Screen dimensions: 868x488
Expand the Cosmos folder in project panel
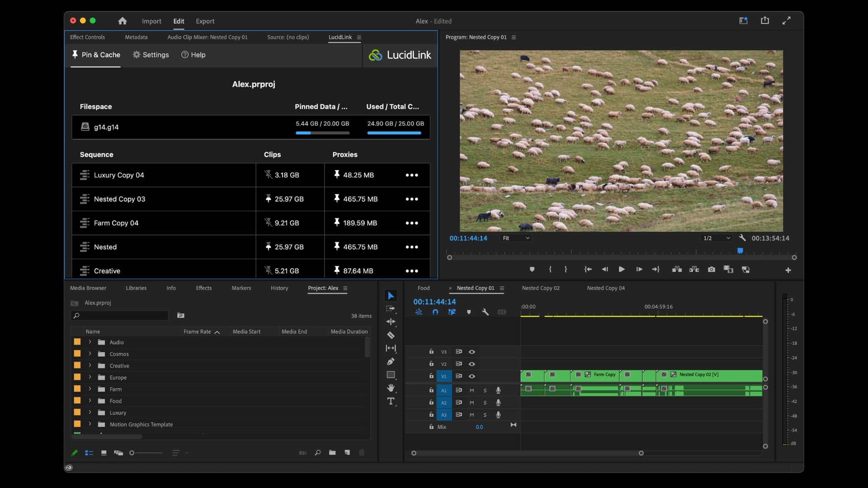[90, 354]
